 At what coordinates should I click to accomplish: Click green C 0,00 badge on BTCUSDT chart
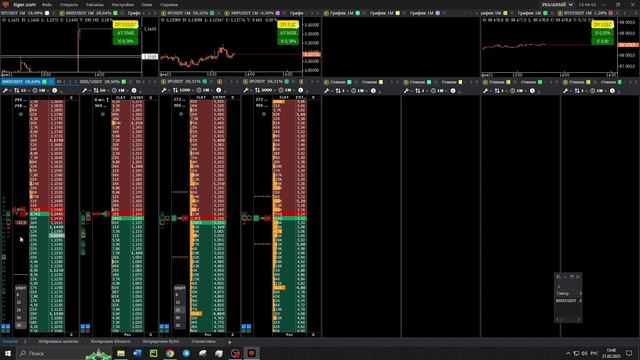coord(602,41)
